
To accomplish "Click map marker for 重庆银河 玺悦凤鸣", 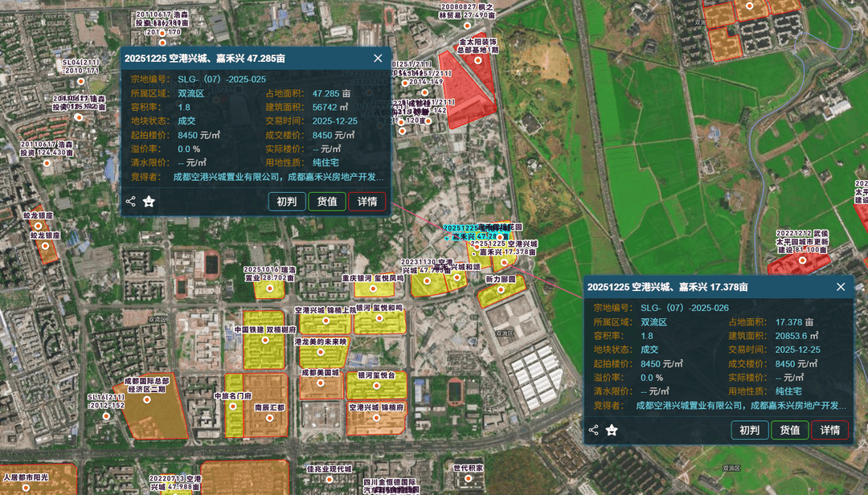I will (x=373, y=288).
